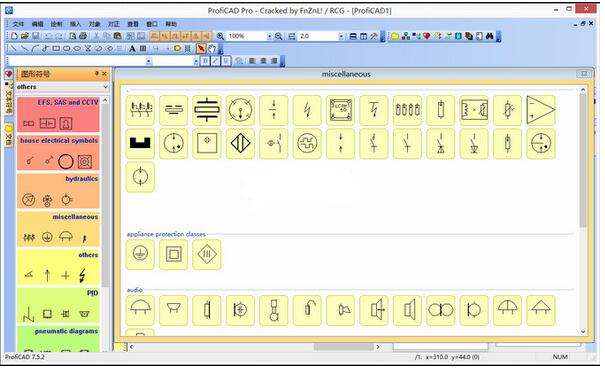This screenshot has height=368, width=605.
Task: Toggle the bold B formatting button
Action: point(205,61)
